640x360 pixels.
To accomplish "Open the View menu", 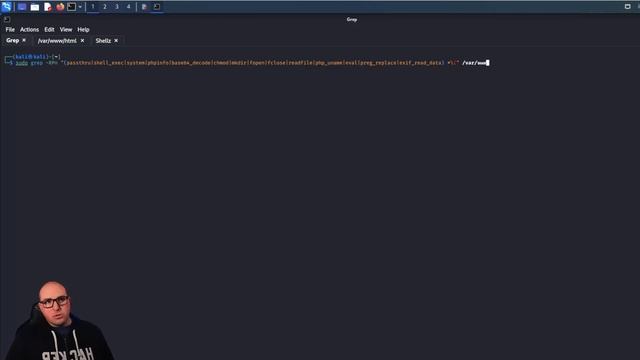I will click(x=66, y=29).
